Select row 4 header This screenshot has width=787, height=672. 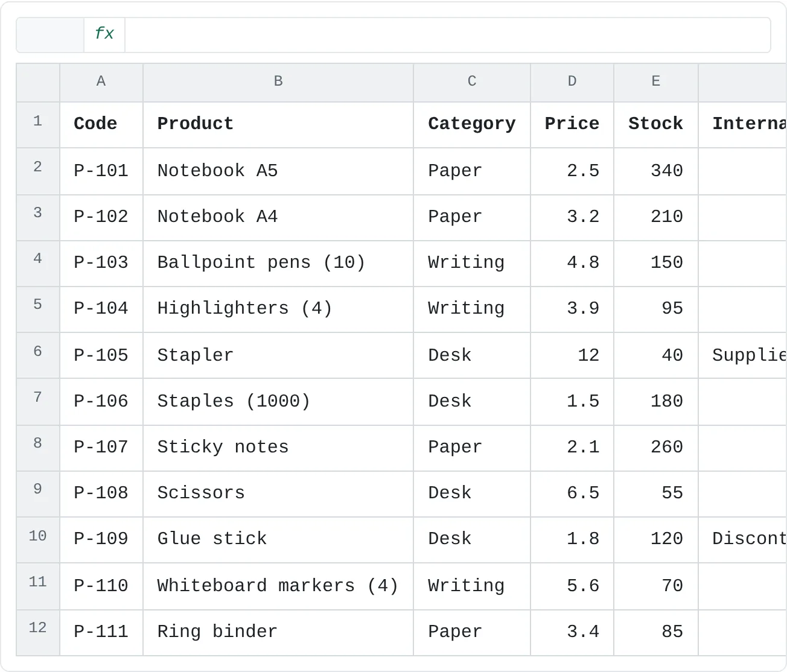38,263
